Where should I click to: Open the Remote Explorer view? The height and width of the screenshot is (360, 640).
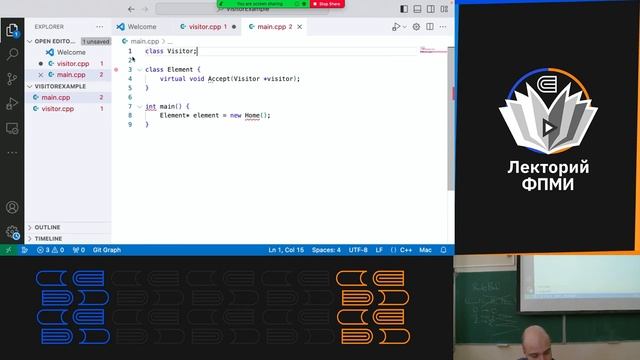point(12,128)
